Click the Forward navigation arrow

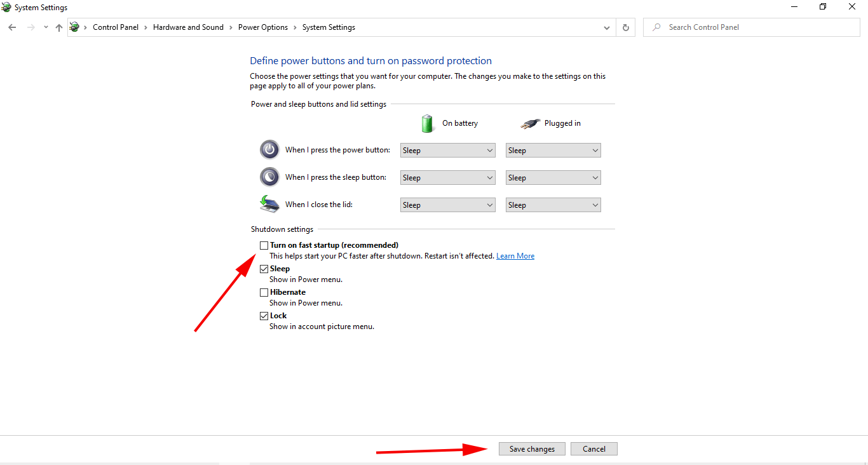tap(31, 27)
